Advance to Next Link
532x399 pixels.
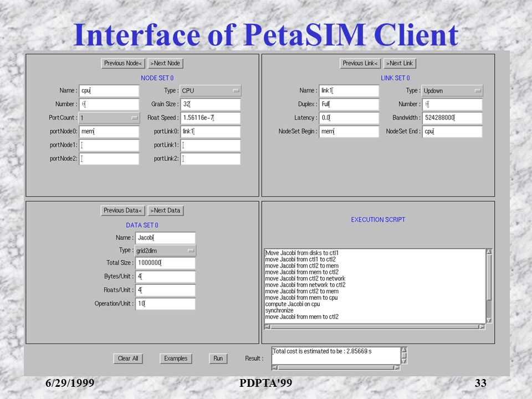click(x=400, y=63)
